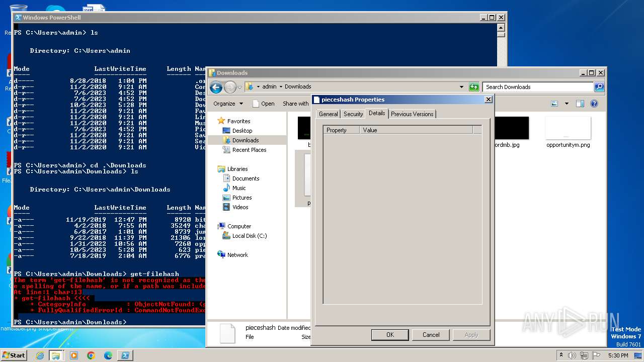Open the view options dropdown arrow

coord(567,104)
